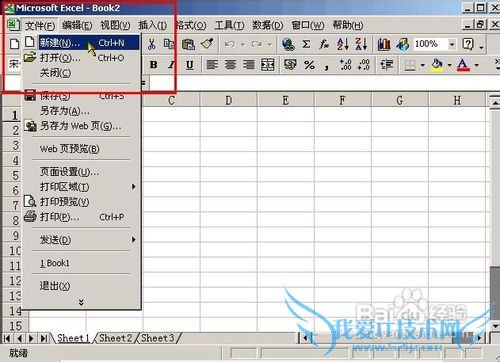The height and width of the screenshot is (362, 500).
Task: Choose Open from the File menu
Action: [x=81, y=58]
